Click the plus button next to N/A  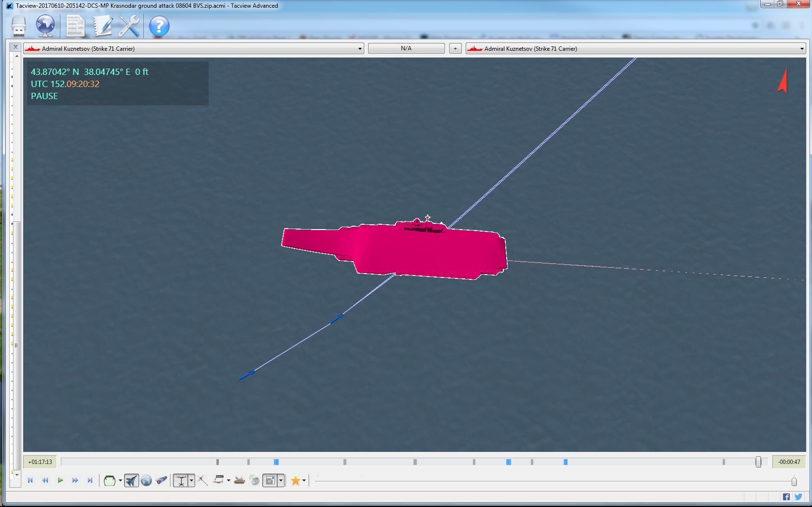tap(455, 48)
